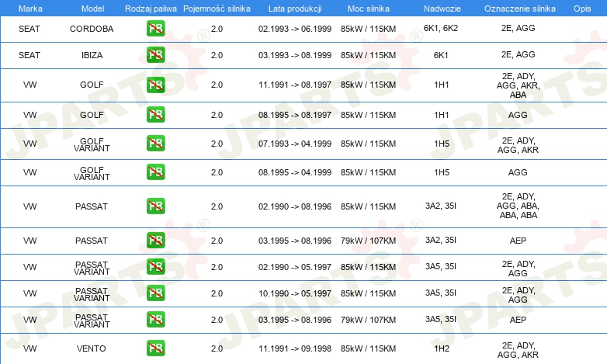This screenshot has width=607, height=364.
Task: Select the date range 11.1991 -> 09.1998
Action: pos(295,348)
